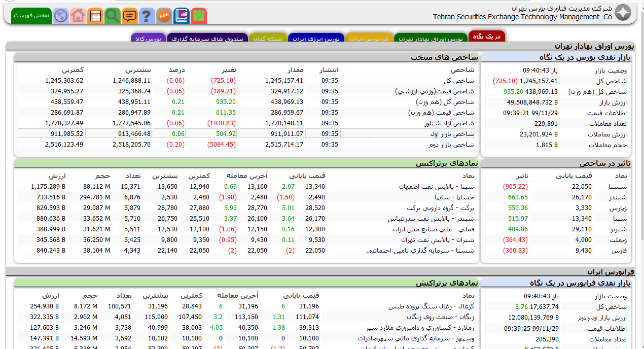
Task: Open help via the question mark icon
Action: click(x=147, y=16)
